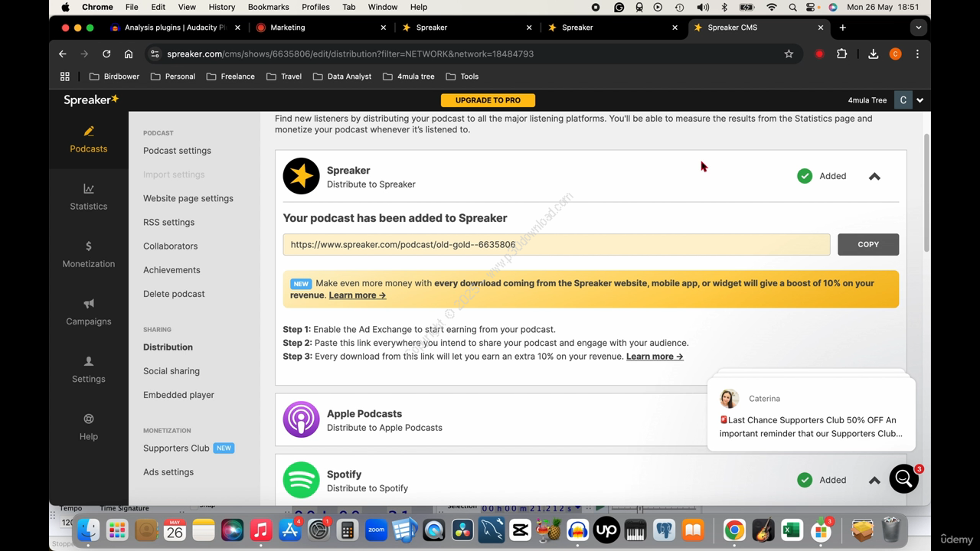Click the Spreaker logo in the header

(91, 99)
